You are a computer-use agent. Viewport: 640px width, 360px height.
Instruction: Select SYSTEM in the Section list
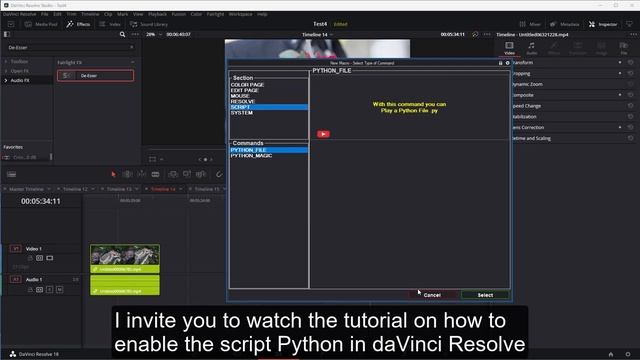tap(269, 113)
